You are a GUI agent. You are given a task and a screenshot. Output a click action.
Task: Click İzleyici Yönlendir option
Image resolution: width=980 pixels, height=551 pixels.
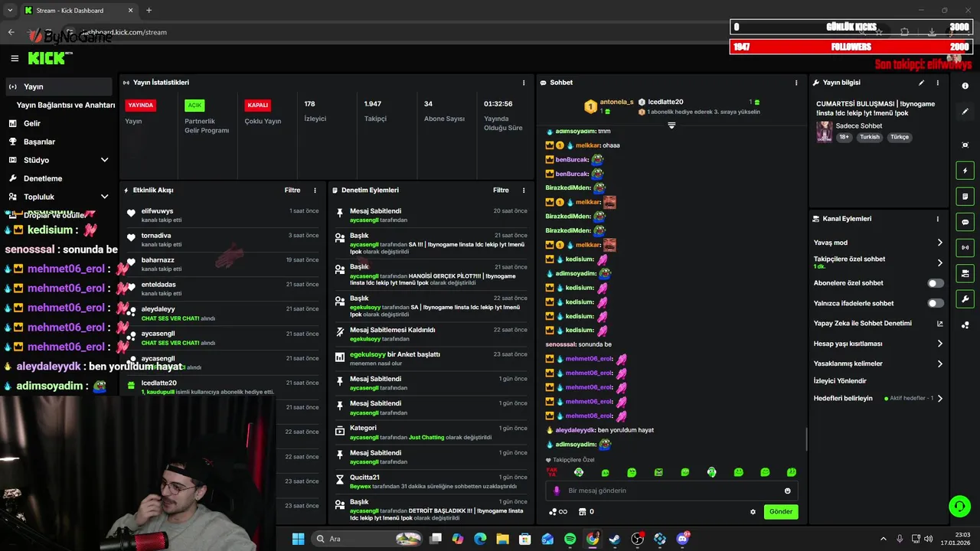point(840,381)
